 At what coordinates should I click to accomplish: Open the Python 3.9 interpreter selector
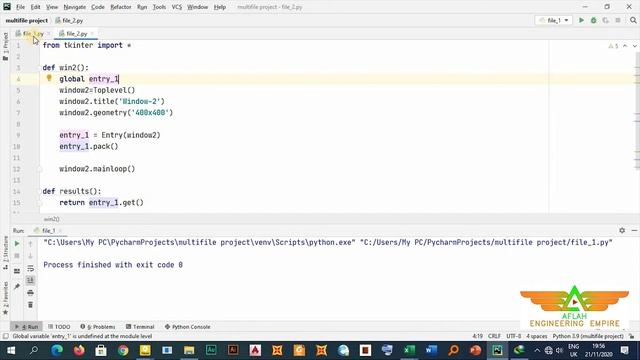point(588,336)
